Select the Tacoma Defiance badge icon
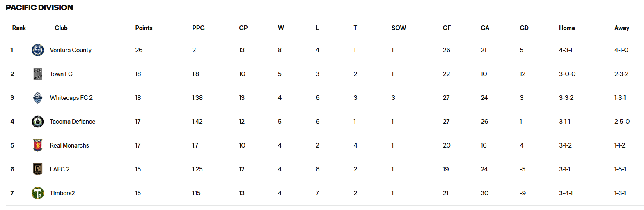Viewport: 644px width, 210px height. coord(38,122)
